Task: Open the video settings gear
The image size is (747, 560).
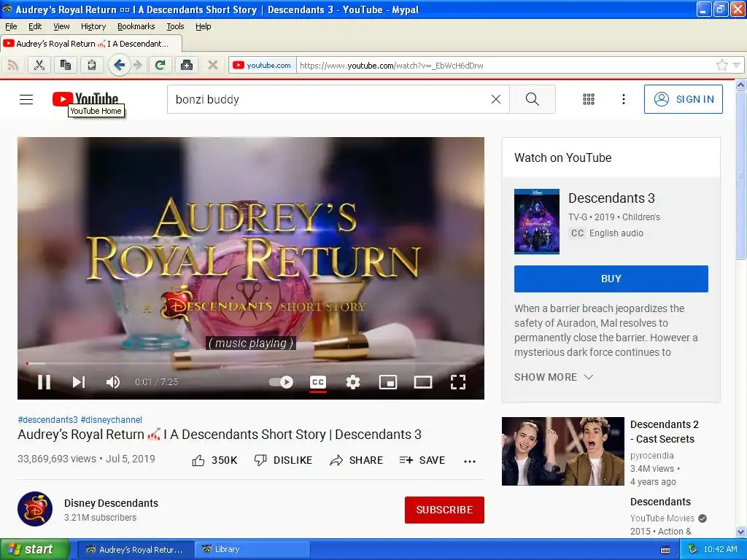Action: 353,382
